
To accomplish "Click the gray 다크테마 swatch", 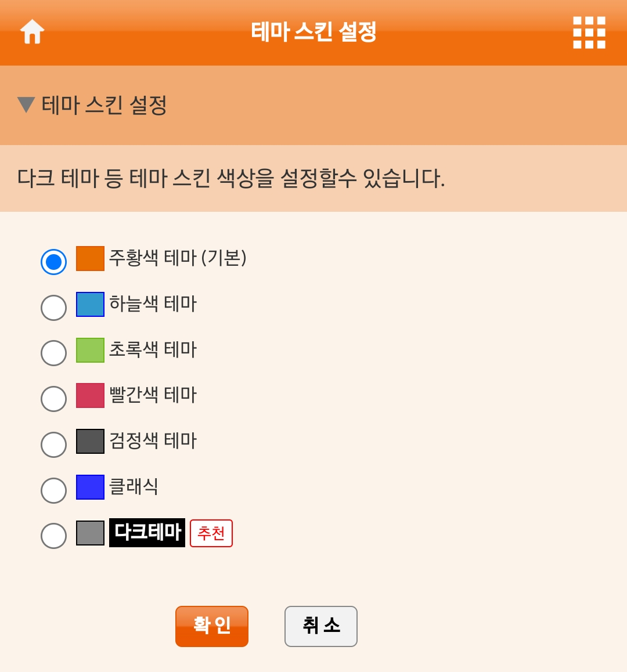I will pyautogui.click(x=90, y=533).
